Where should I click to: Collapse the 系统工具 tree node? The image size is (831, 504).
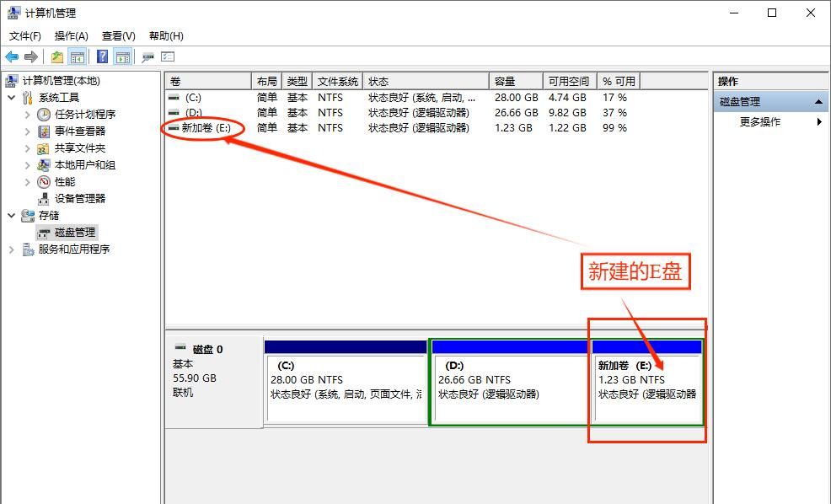pyautogui.click(x=11, y=98)
